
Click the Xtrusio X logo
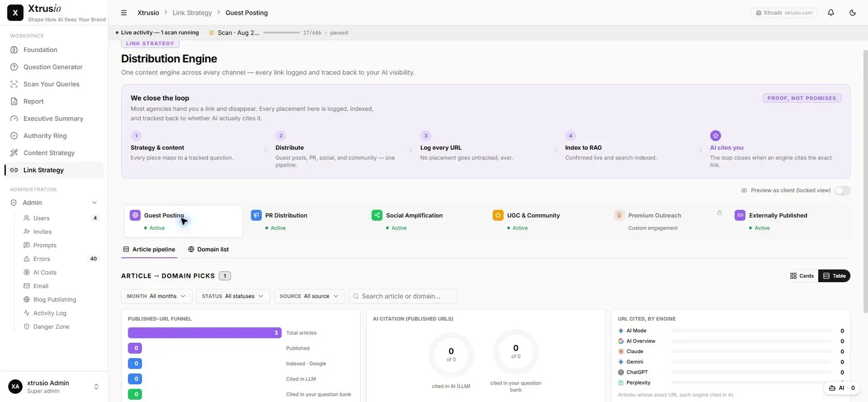15,12
